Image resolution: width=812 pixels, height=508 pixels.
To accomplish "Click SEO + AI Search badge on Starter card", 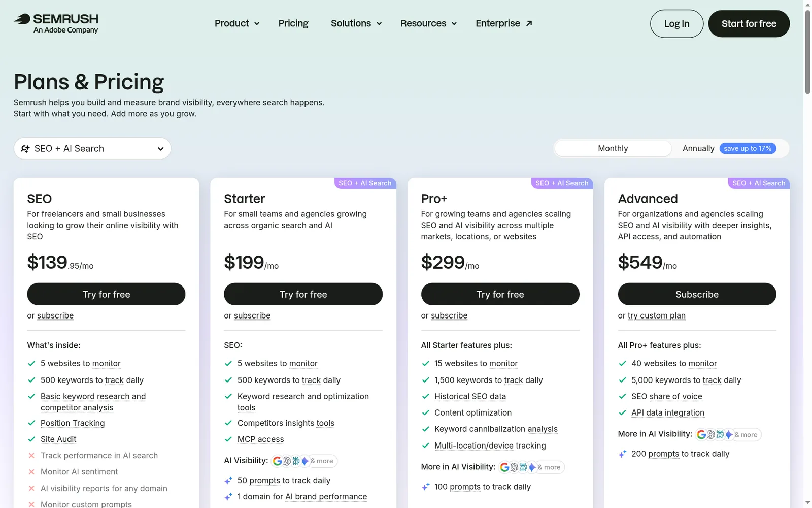I will coord(365,183).
